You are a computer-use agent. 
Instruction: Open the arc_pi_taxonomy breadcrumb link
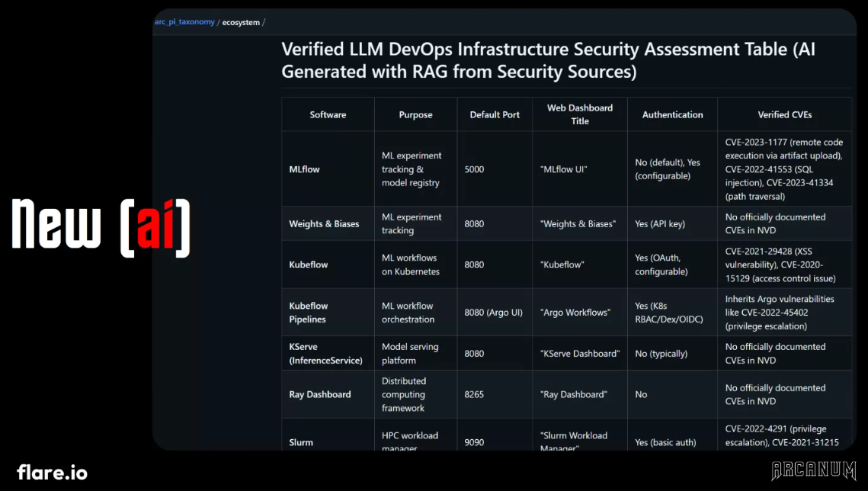[x=184, y=22]
